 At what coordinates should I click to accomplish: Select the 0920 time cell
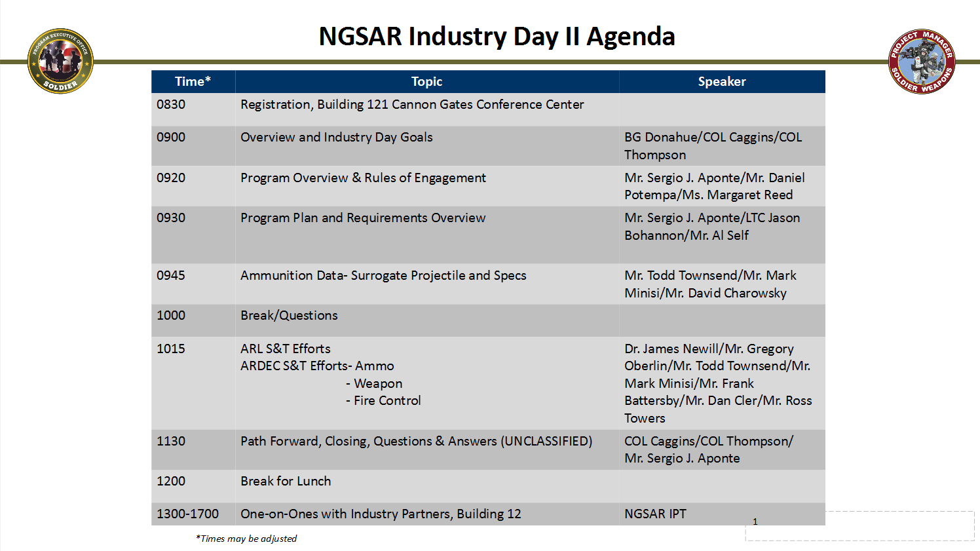pos(193,186)
